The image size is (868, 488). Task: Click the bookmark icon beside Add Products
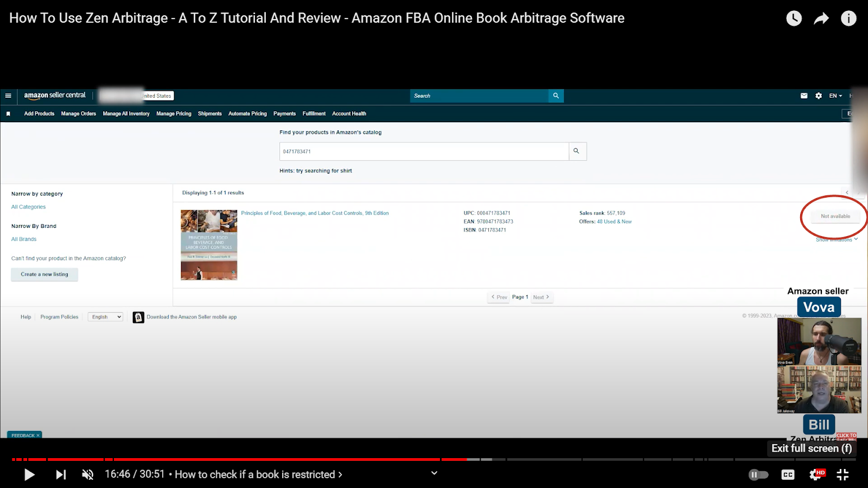tap(8, 113)
